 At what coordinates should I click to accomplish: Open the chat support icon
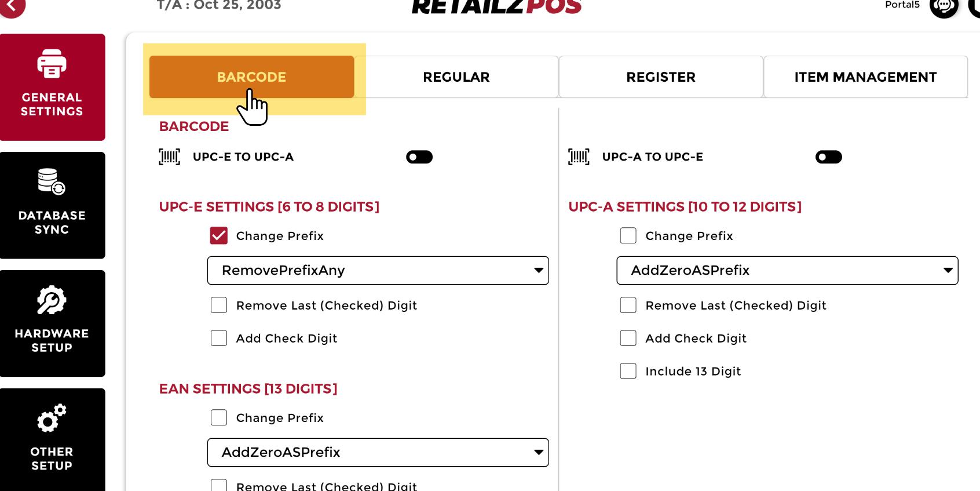tap(944, 6)
